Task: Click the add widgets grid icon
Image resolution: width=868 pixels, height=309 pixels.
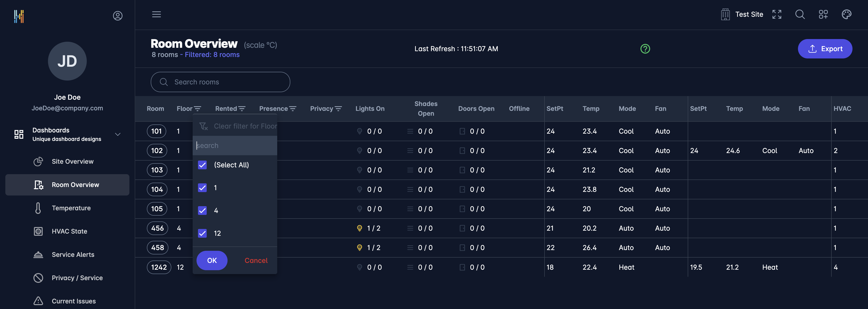Action: tap(823, 15)
